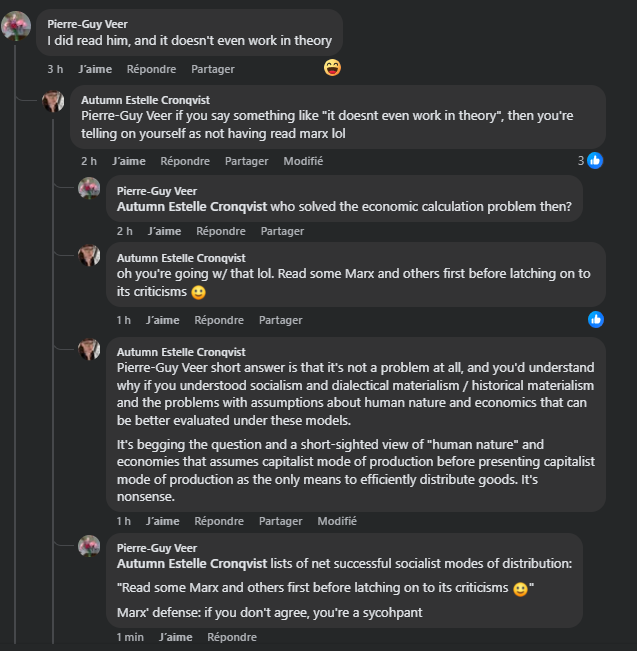Click Pierre-Guy's avatar beside the economic calculation reply
The image size is (637, 651).
[90, 189]
